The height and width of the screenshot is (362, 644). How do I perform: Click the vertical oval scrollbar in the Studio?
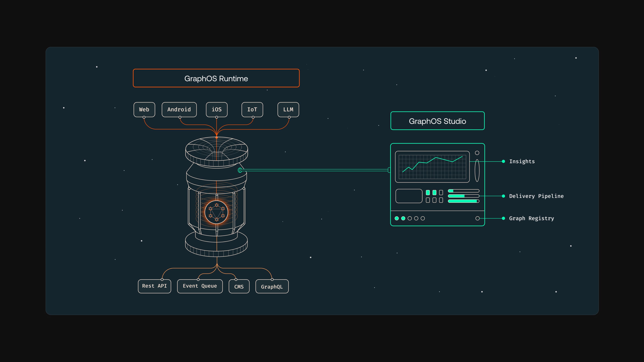click(477, 170)
